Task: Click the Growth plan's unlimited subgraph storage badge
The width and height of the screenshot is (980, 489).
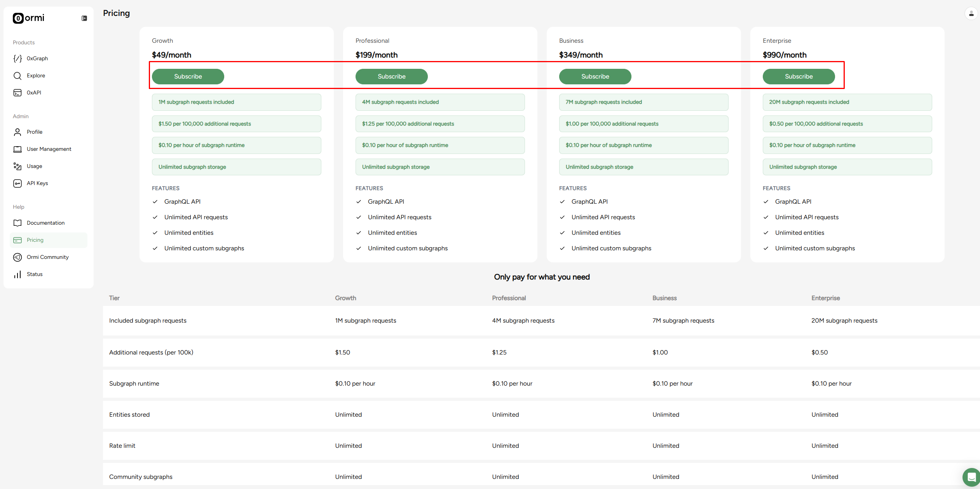Action: pos(236,166)
